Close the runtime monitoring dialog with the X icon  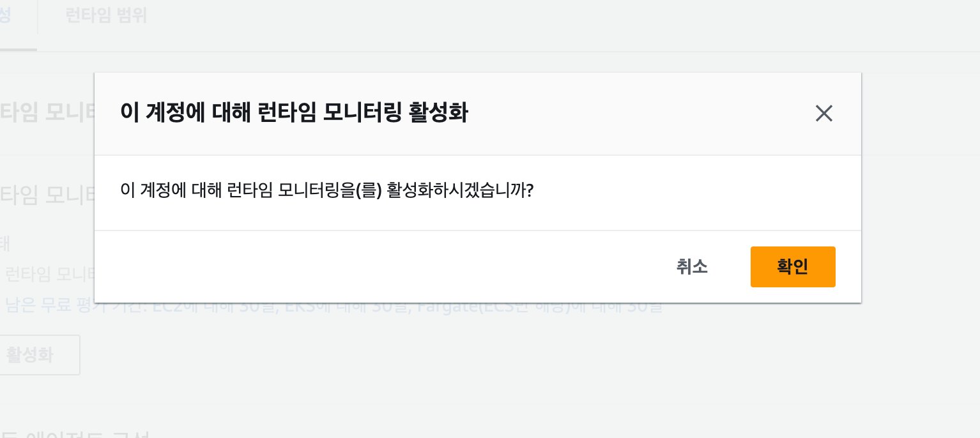[824, 114]
